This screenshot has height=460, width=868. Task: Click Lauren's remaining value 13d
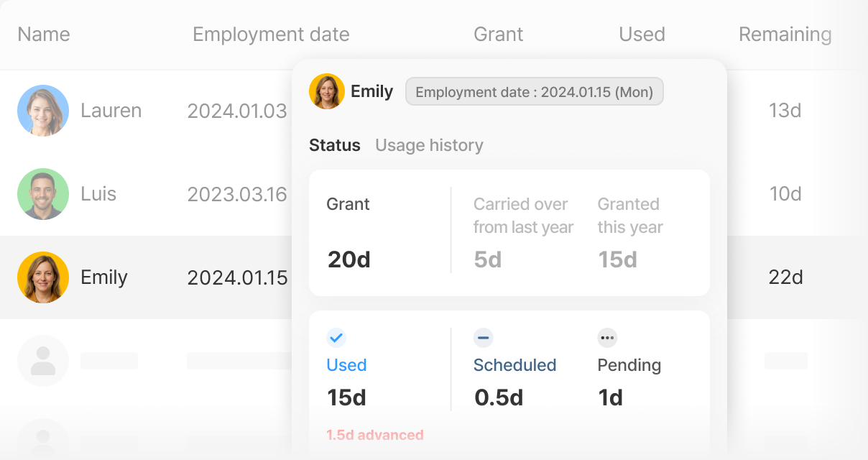tap(785, 111)
